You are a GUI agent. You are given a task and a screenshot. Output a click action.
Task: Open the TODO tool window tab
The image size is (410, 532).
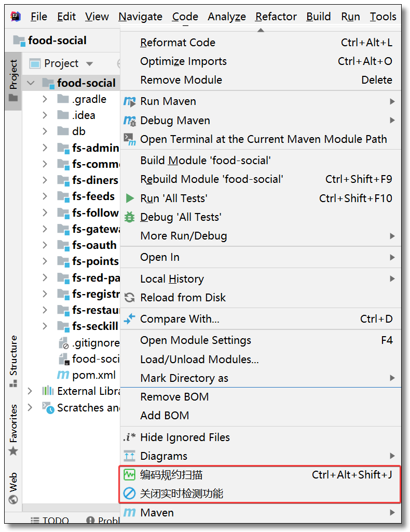point(50,521)
